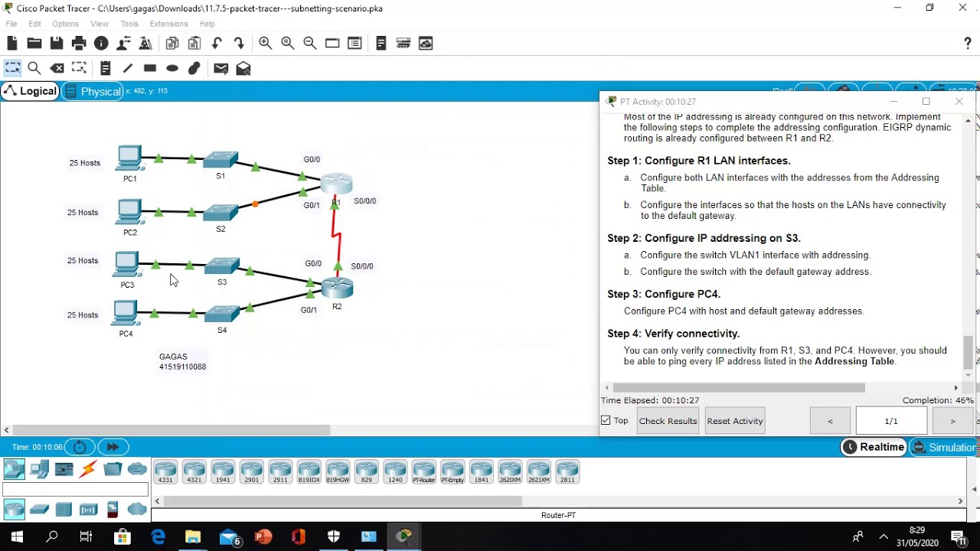The height and width of the screenshot is (551, 980).
Task: Click the Fast Forward Time button
Action: pyautogui.click(x=113, y=447)
